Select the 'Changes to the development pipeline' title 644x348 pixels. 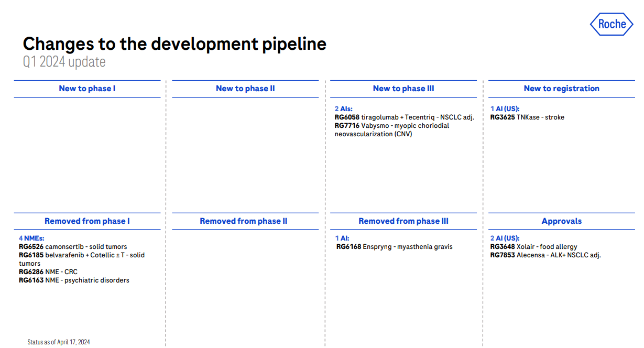174,43
